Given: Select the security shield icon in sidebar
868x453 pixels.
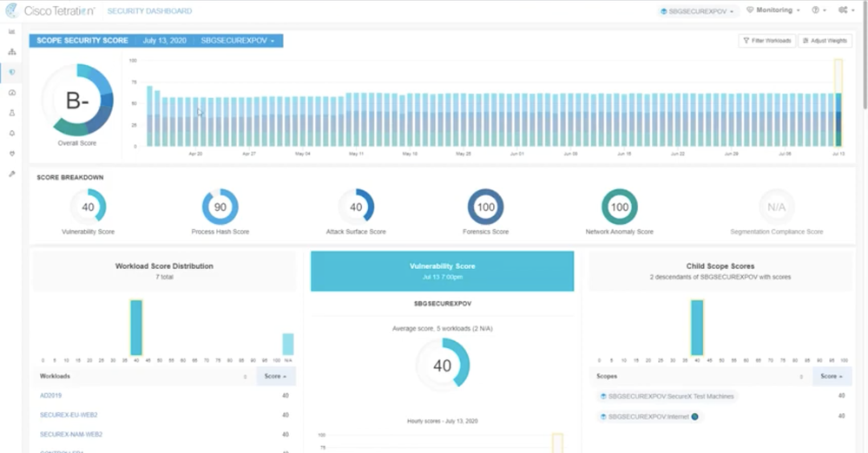Looking at the screenshot, I should tap(11, 72).
